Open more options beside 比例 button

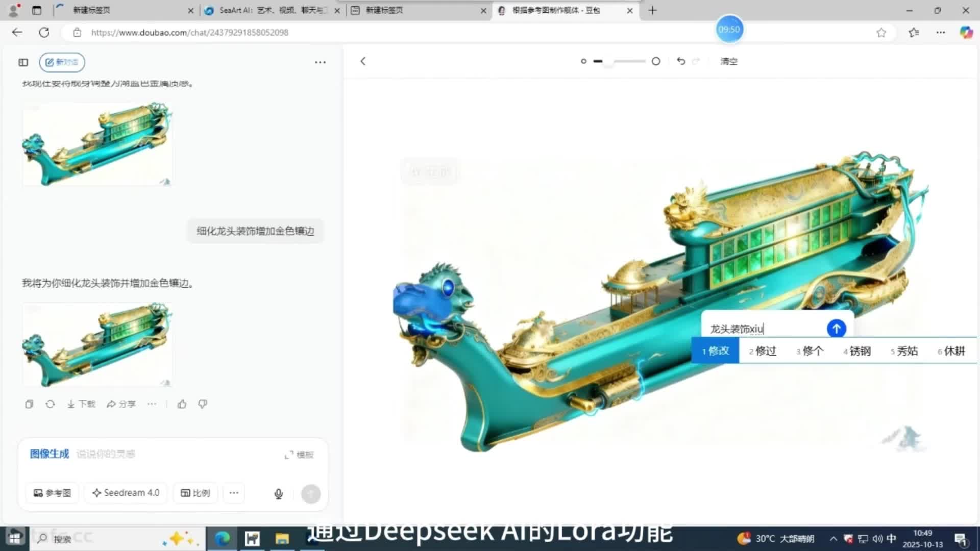pos(234,493)
